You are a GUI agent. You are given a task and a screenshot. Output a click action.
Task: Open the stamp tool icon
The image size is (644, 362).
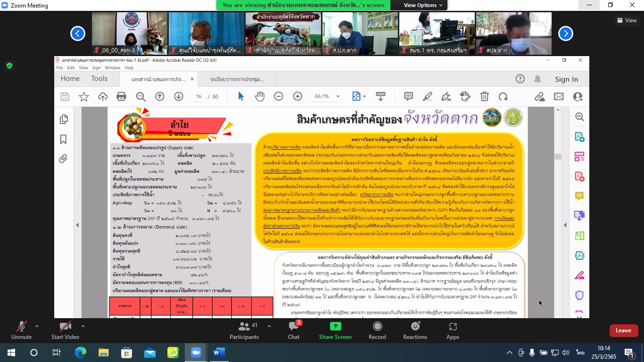[465, 96]
